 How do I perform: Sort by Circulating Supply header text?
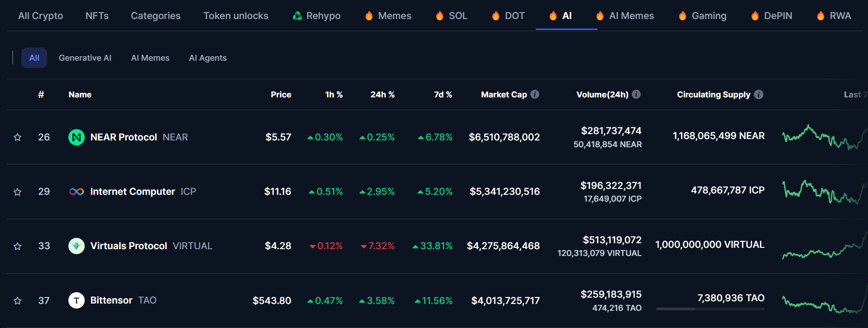tap(714, 94)
